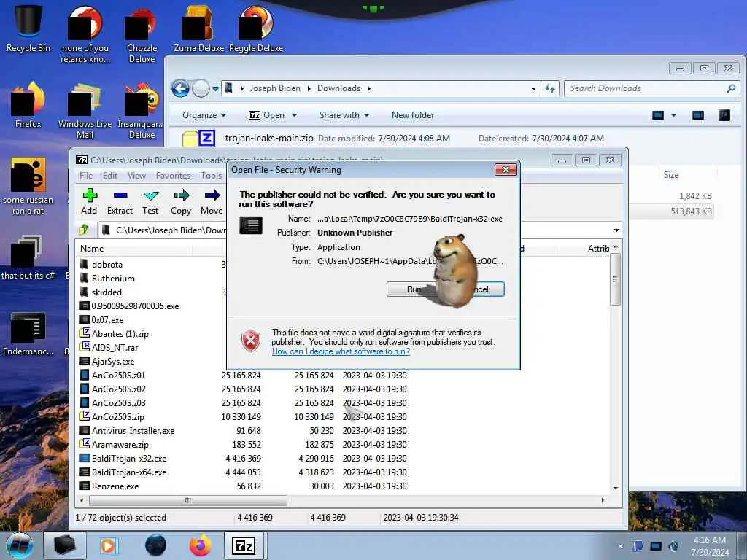Show hidden system tray icons

[x=620, y=546]
